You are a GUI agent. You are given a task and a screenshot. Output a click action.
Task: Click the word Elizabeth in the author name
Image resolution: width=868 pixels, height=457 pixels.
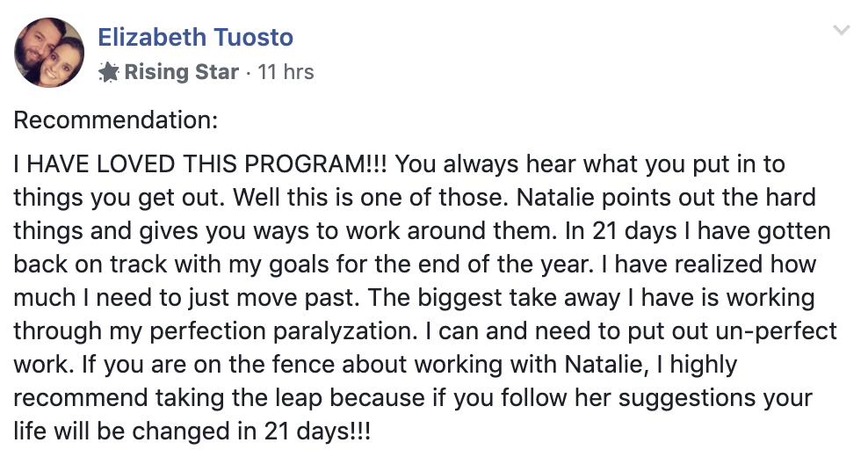152,37
